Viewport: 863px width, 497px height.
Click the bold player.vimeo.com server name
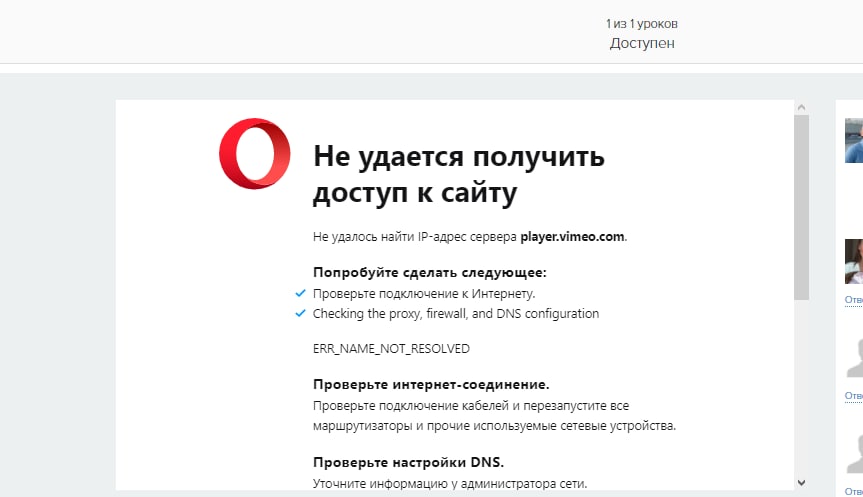point(572,237)
